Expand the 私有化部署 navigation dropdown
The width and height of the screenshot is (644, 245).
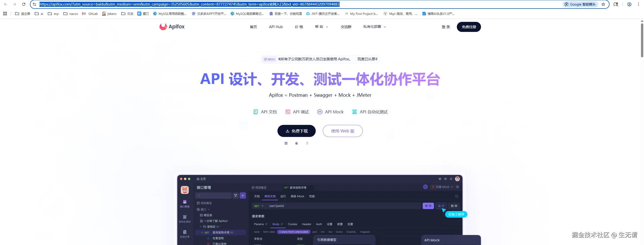[x=375, y=27]
